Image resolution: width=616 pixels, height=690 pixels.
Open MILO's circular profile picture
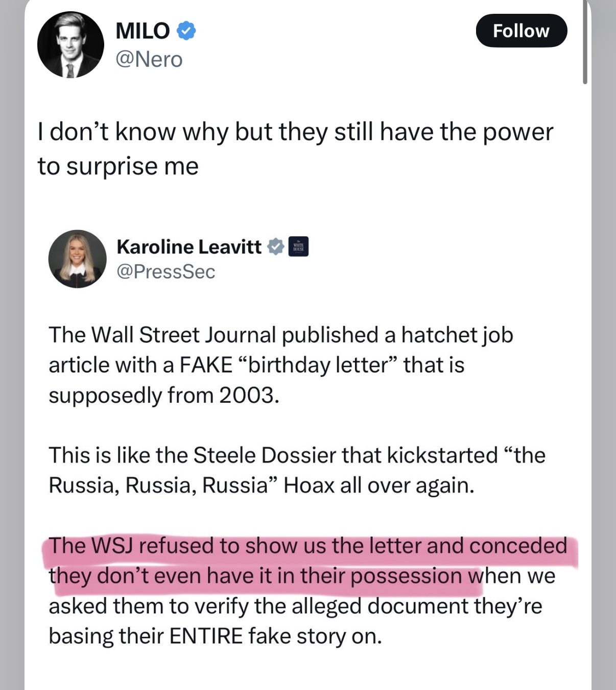70,45
